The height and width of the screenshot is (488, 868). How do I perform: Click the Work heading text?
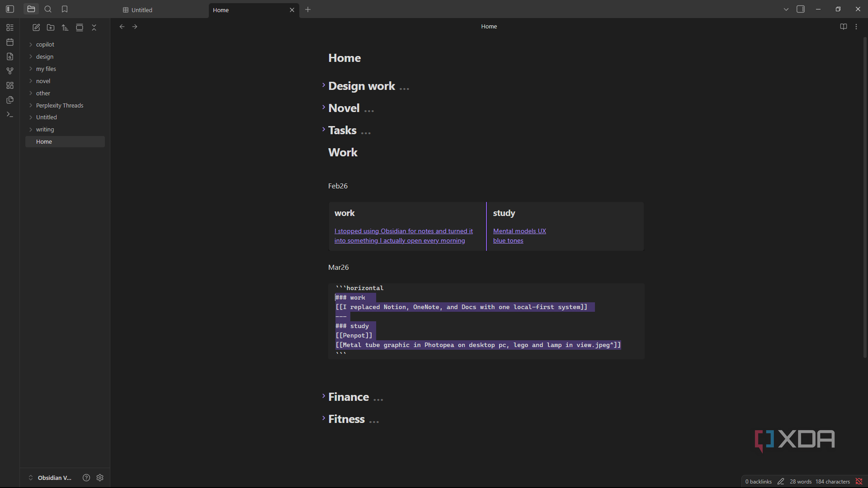click(343, 152)
